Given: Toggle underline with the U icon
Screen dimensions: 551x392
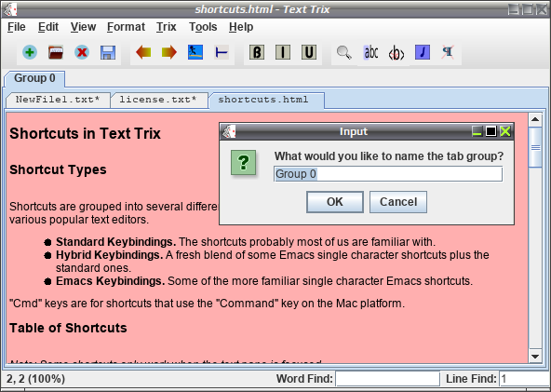Looking at the screenshot, I should pos(309,52).
